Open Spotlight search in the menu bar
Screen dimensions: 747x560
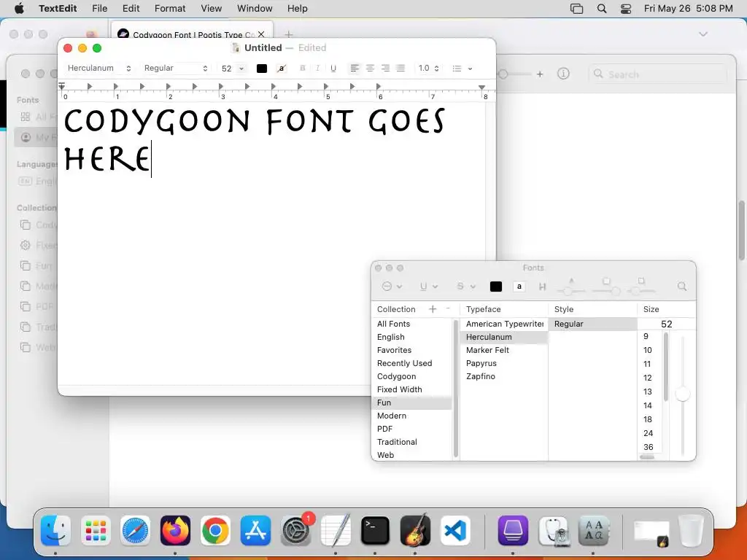point(602,9)
